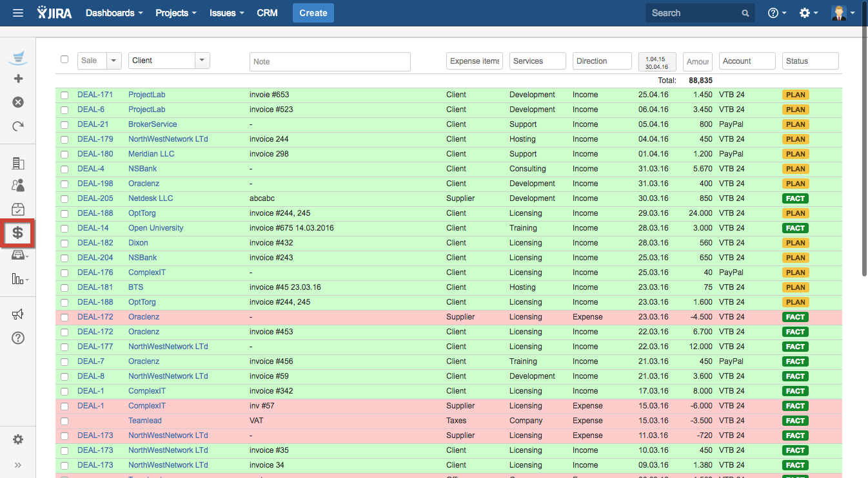Open the DEAL-205 link
This screenshot has width=868, height=478.
point(95,198)
